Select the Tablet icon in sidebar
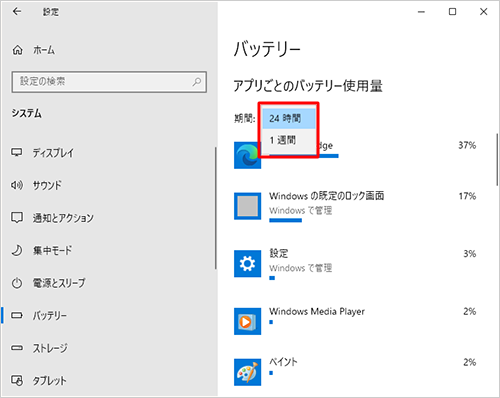This screenshot has height=398, width=500. (x=17, y=380)
